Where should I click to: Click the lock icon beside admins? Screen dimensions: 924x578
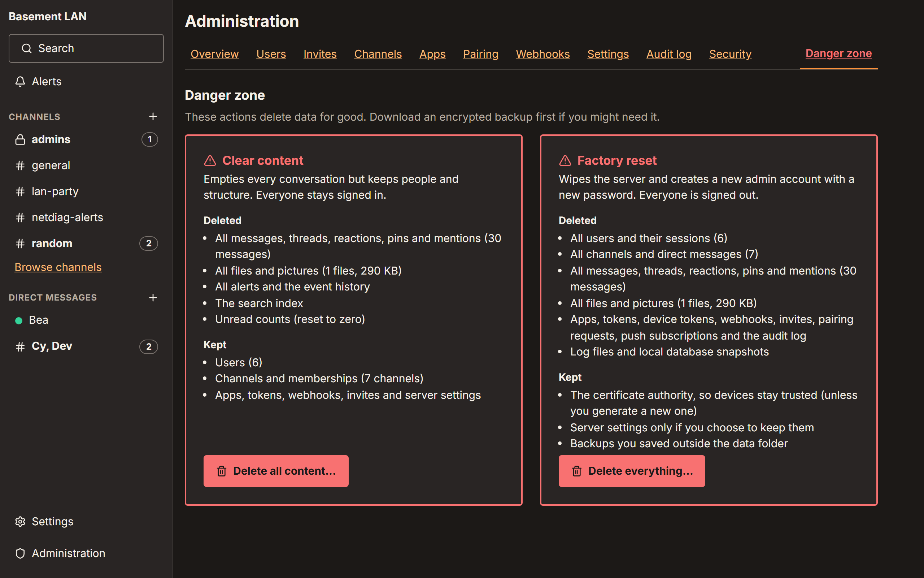click(x=20, y=139)
